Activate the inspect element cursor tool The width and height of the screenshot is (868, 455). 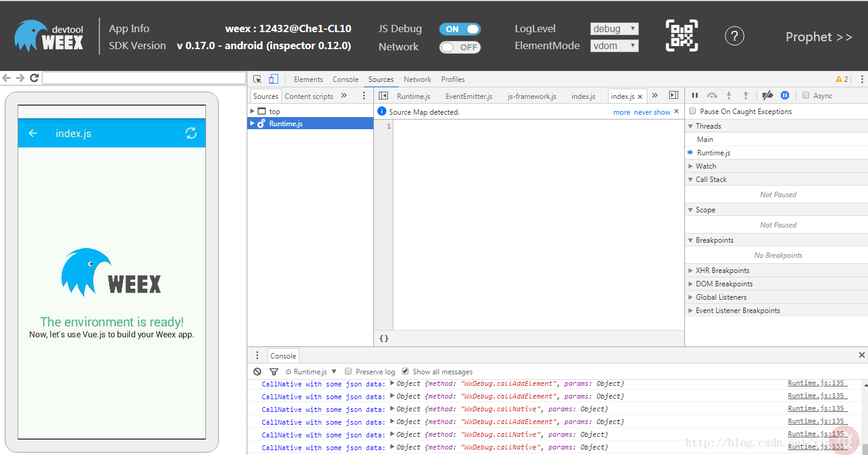[258, 79]
